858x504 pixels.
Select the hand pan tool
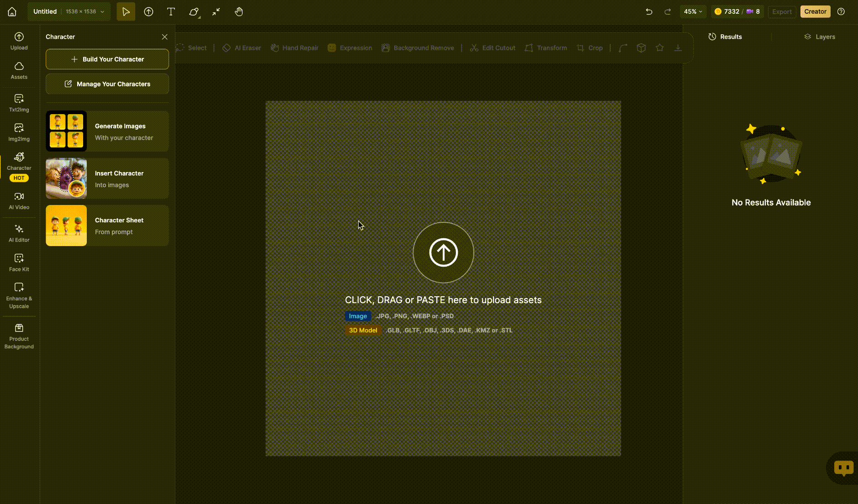pos(238,12)
